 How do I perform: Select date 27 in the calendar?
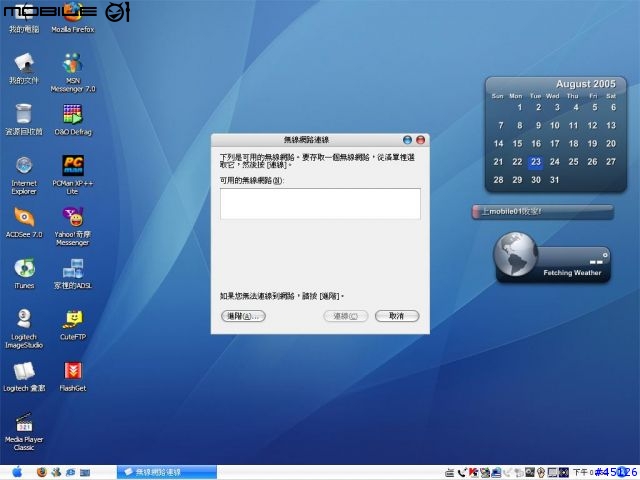611,162
